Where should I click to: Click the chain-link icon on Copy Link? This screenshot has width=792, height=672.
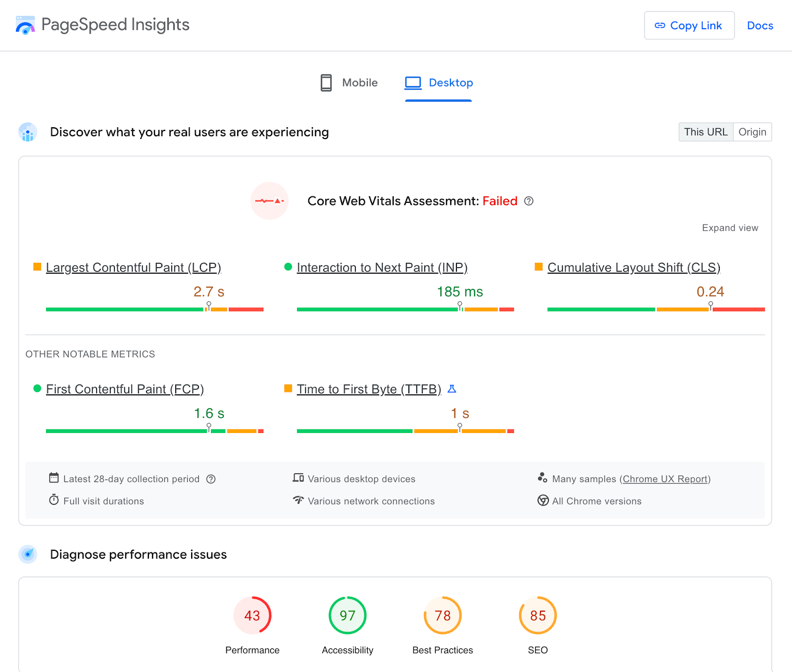pos(660,25)
